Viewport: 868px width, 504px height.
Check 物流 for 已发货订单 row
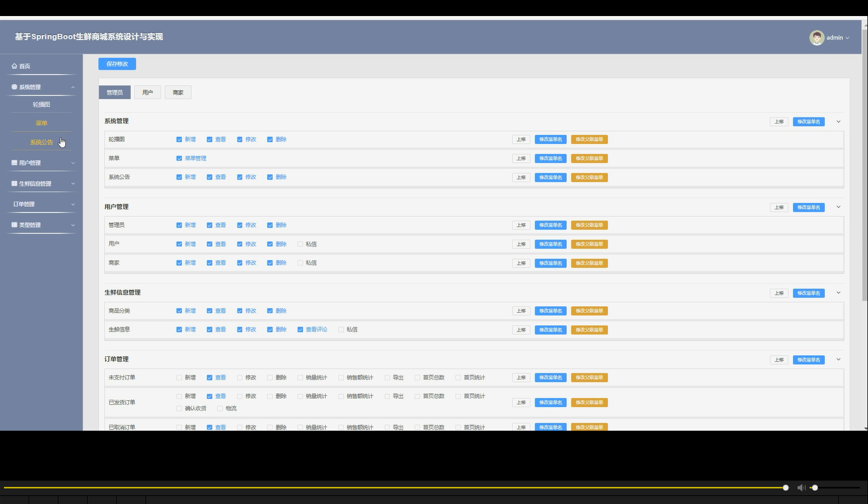(x=220, y=409)
